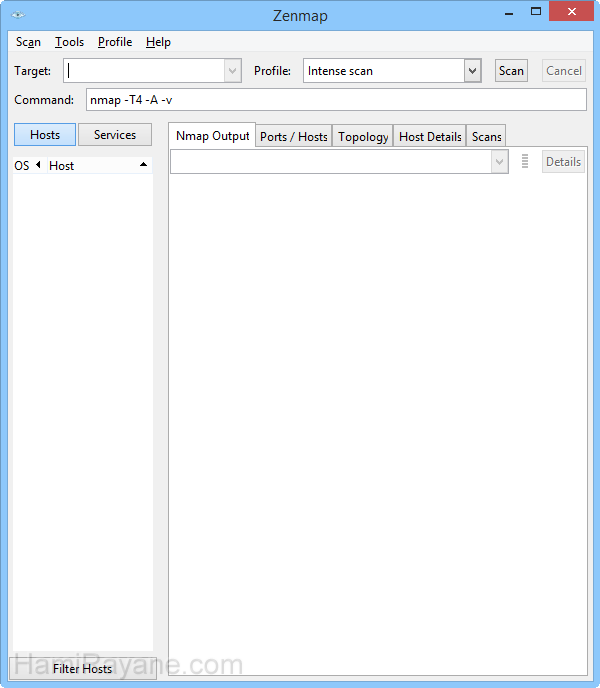Click the output options lines icon
This screenshot has height=688, width=600.
click(525, 161)
